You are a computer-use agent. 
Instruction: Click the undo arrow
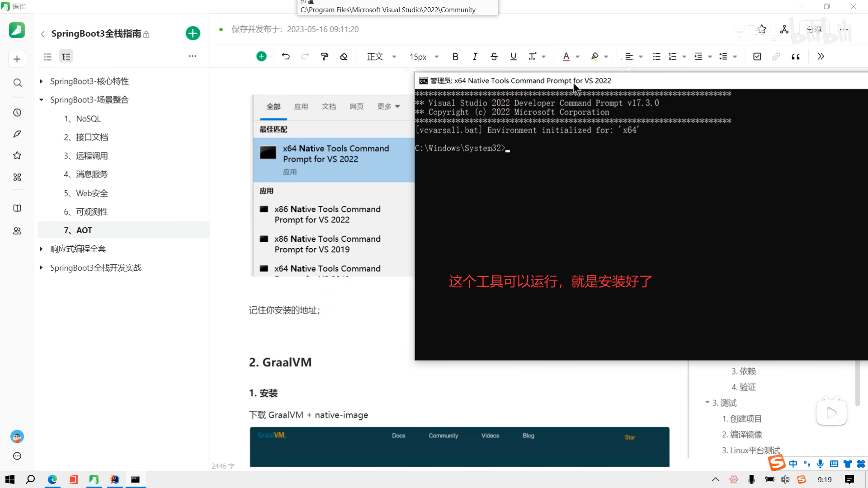coord(286,56)
